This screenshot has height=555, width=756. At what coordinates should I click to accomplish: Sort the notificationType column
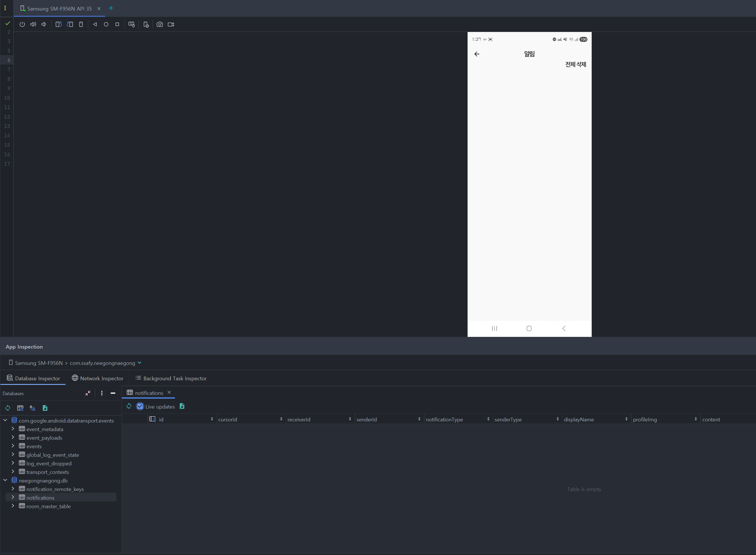489,419
